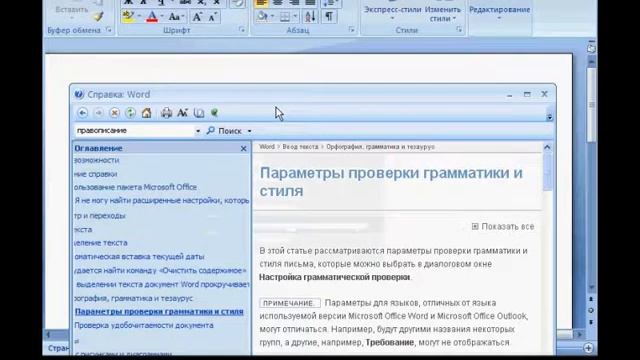Open the Поиск scope dropdown arrow
640x360 pixels.
point(249,131)
